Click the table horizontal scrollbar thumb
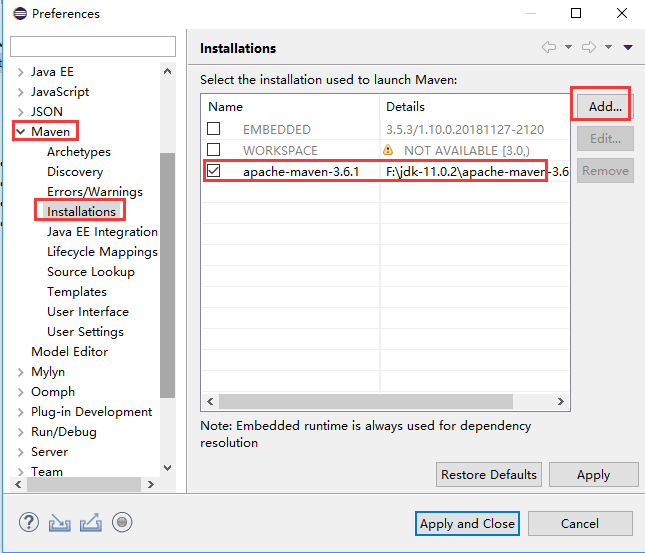 pos(366,401)
